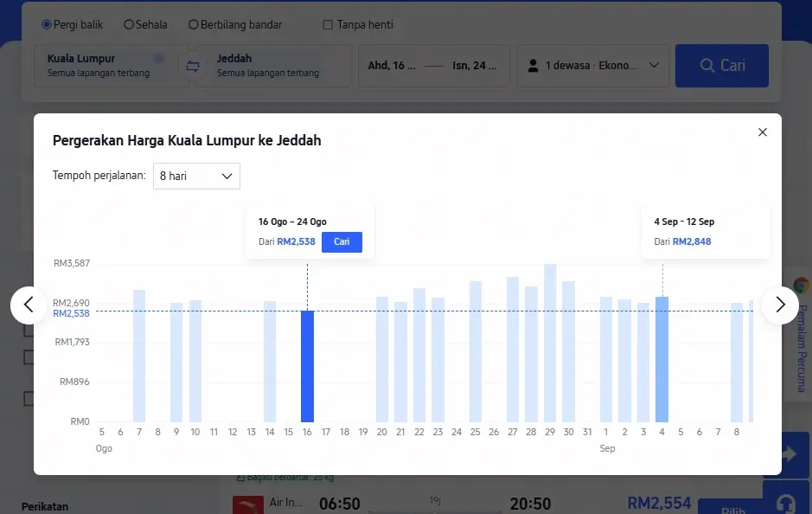This screenshot has height=514, width=812.
Task: Click the RM2,554 flight price
Action: [659, 503]
